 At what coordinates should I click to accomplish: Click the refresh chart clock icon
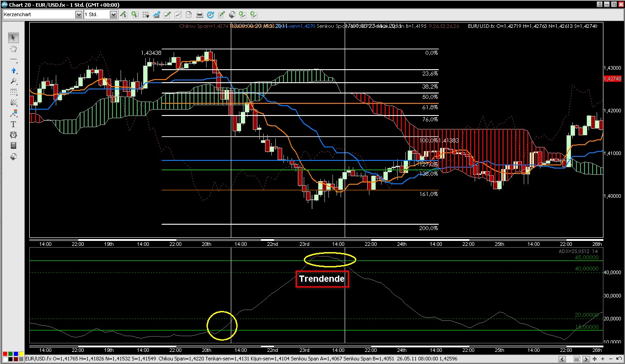coord(210,15)
